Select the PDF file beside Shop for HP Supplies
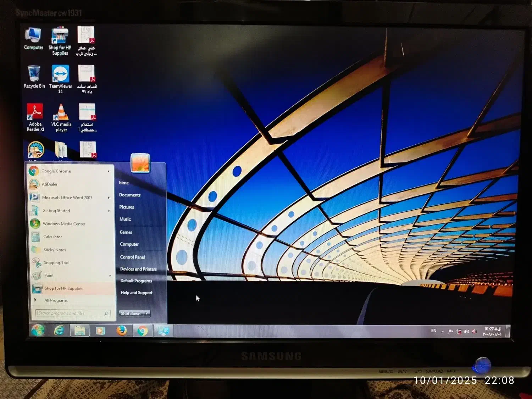 86,41
